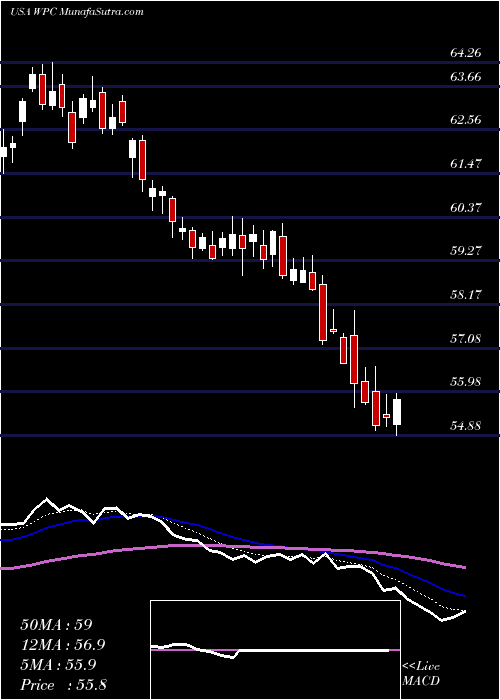This screenshot has width=500, height=700.
Task: Select the 61.47 price level label
Action: pos(466,164)
